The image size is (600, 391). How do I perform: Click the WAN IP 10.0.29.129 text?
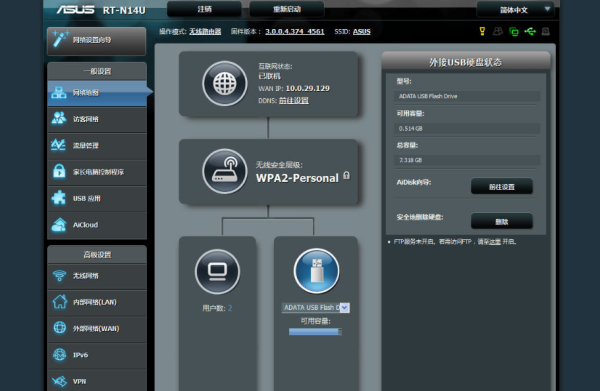pos(308,88)
